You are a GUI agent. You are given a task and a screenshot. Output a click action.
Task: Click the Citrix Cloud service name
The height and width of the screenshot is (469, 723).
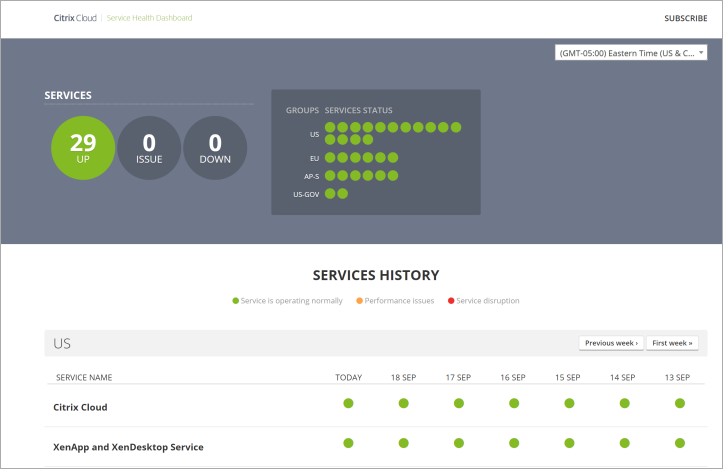pos(80,407)
